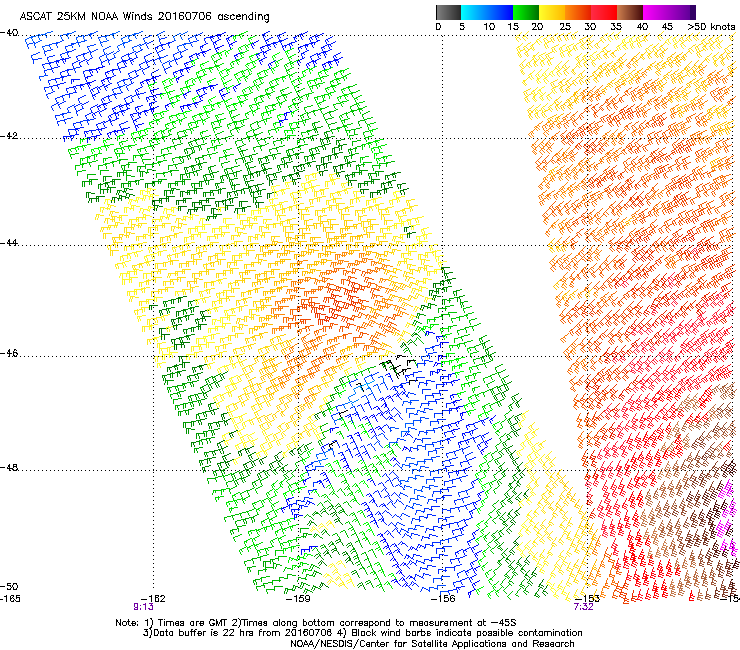Click the '-48' latitude label
740x650 pixels.
point(9,467)
